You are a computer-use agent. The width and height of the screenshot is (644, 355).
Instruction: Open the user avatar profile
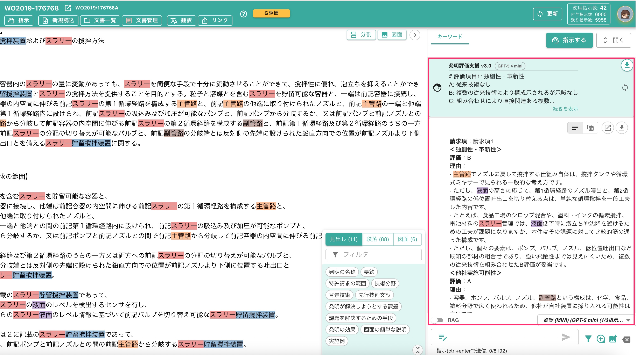click(x=625, y=14)
